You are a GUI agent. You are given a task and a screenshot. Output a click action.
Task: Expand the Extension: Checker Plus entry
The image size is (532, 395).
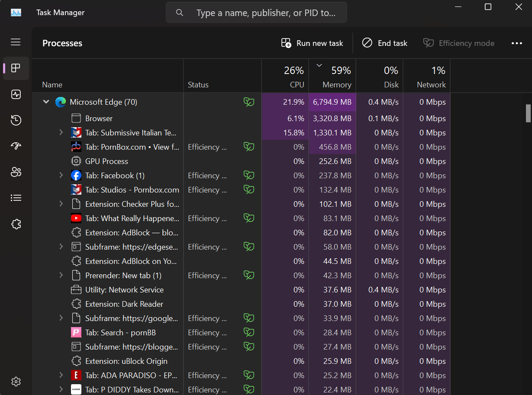(x=61, y=204)
